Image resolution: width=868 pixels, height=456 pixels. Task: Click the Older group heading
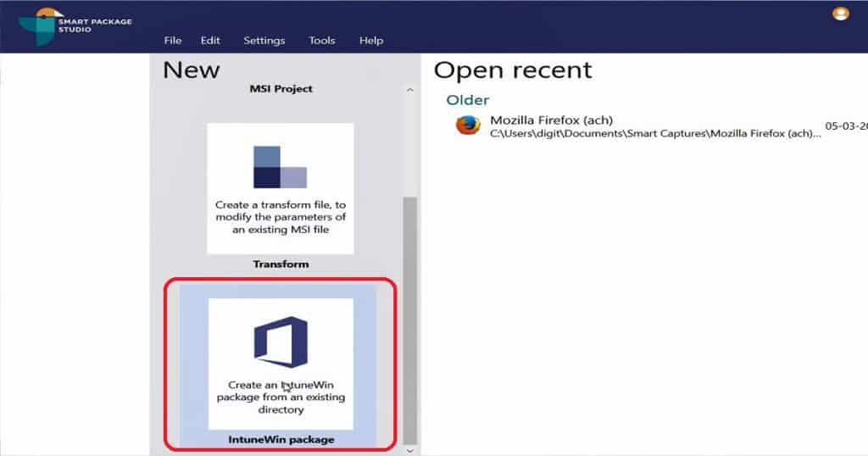click(468, 100)
